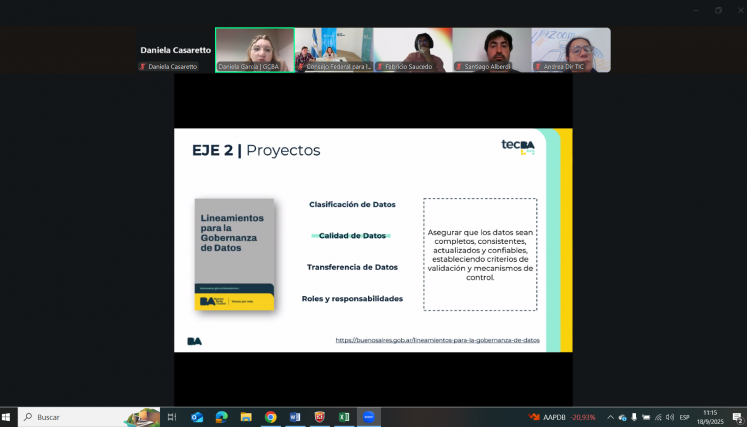Open the cloud sync tray icon

coord(622,417)
